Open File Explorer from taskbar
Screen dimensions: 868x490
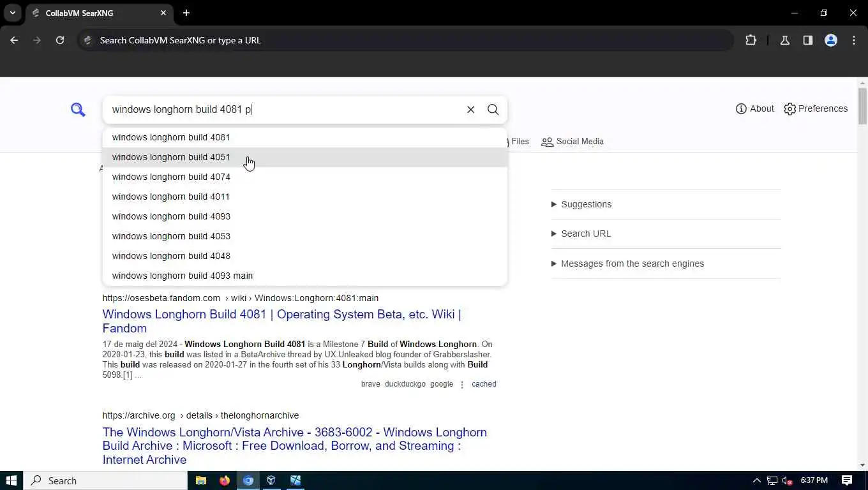pyautogui.click(x=201, y=480)
